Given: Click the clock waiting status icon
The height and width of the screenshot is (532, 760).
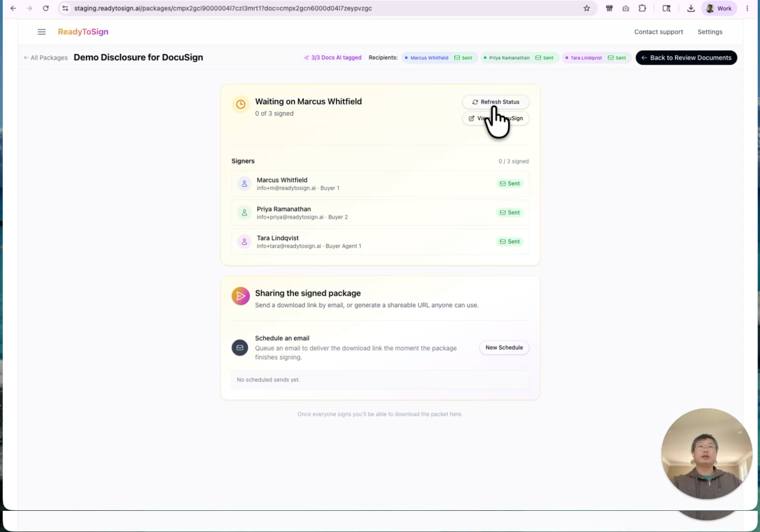Looking at the screenshot, I should coord(241,104).
